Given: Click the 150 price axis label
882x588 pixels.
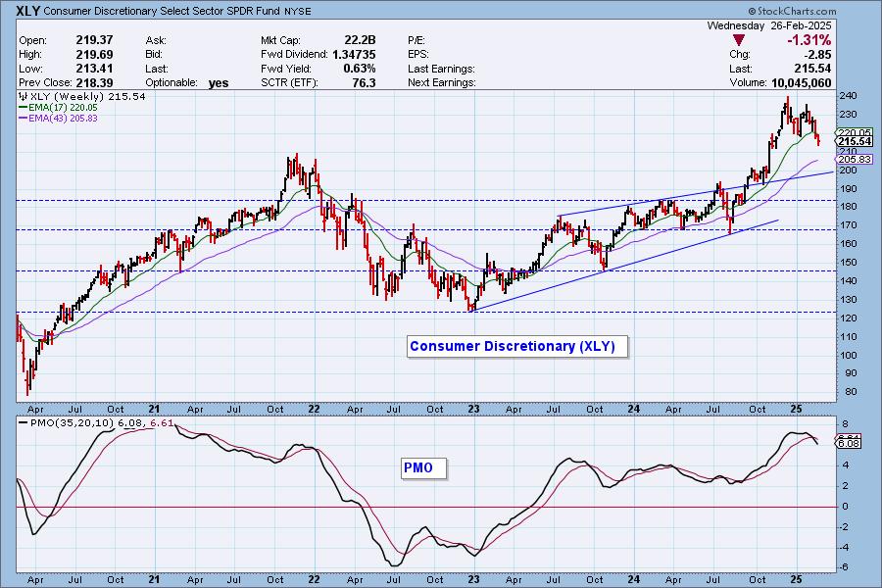Looking at the screenshot, I should point(849,263).
